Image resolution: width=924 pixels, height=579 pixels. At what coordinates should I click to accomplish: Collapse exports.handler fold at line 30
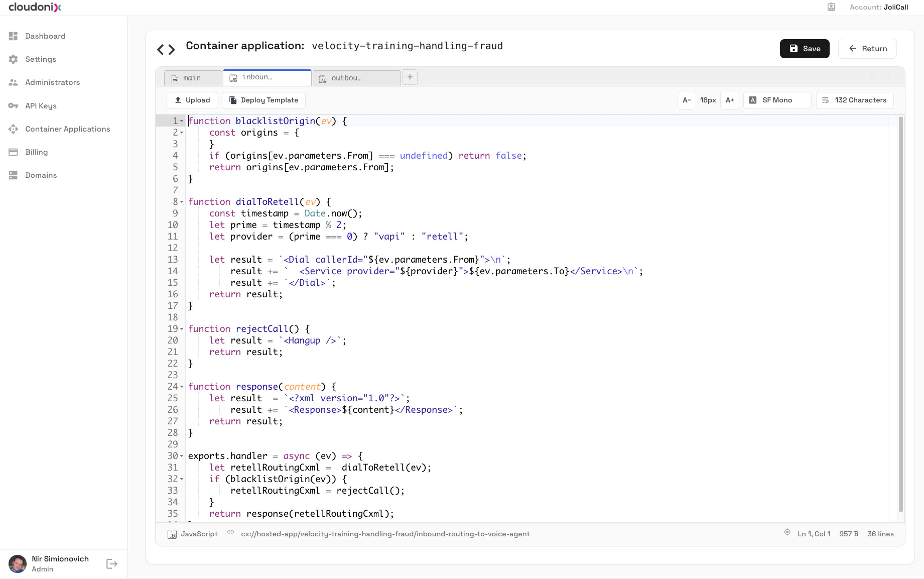pyautogui.click(x=182, y=456)
